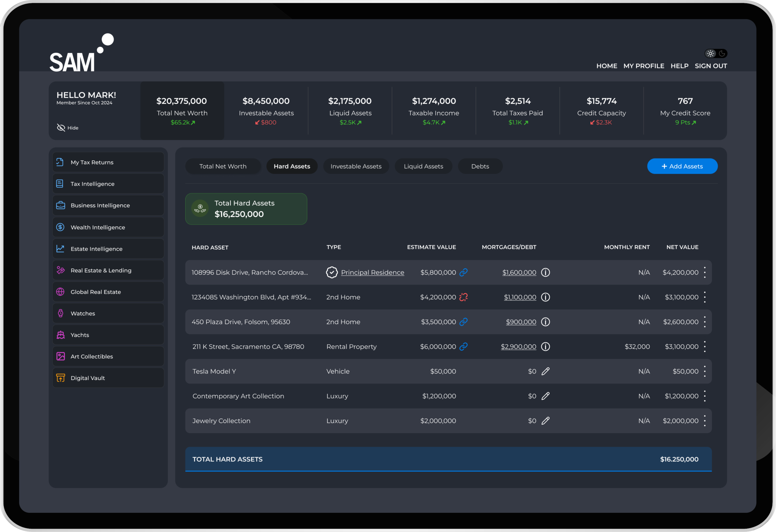Go to MY PROFILE

[x=644, y=66]
